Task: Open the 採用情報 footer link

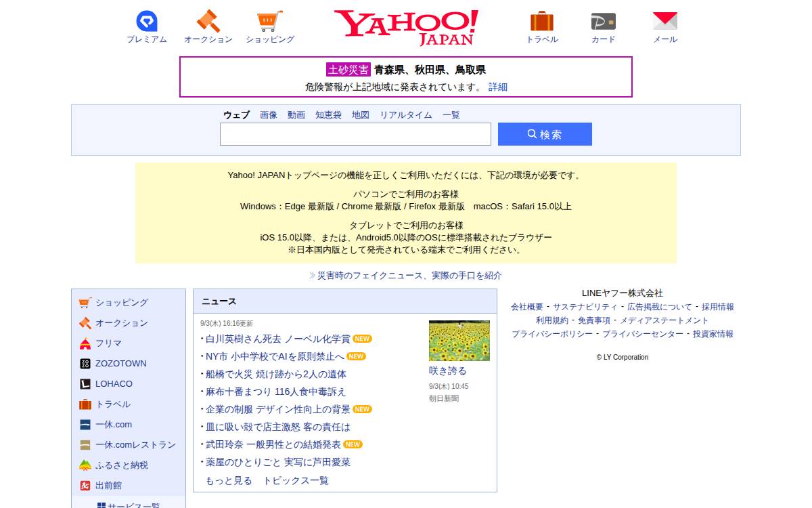Action: (x=718, y=307)
